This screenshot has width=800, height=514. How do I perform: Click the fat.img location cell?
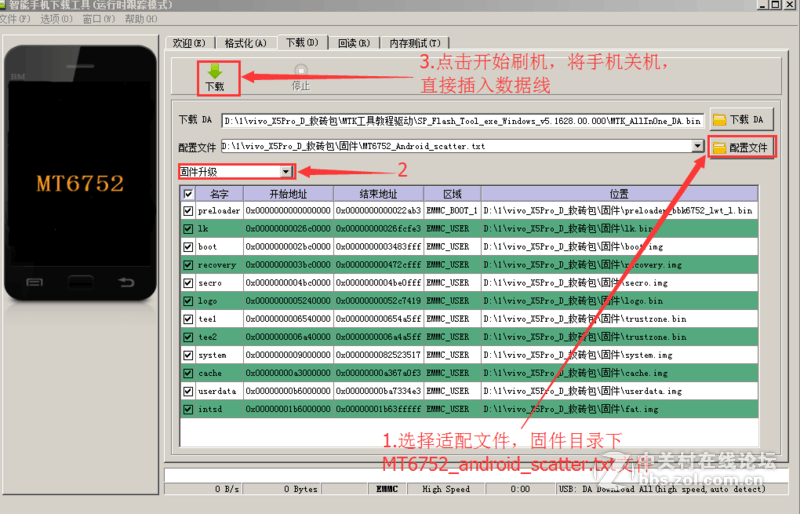click(619, 409)
